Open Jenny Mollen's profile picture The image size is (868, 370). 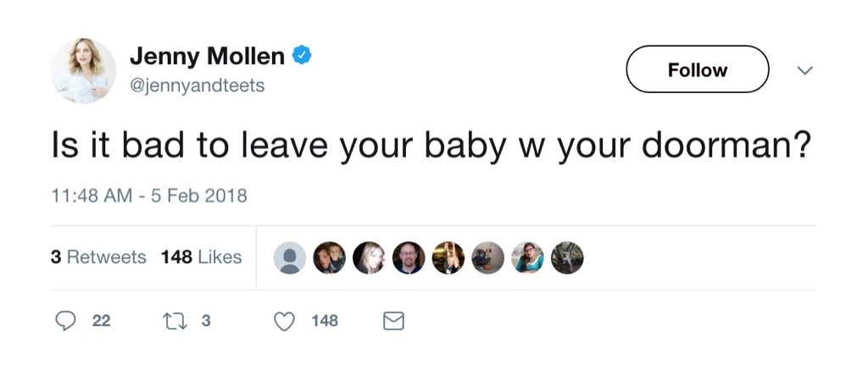[83, 71]
